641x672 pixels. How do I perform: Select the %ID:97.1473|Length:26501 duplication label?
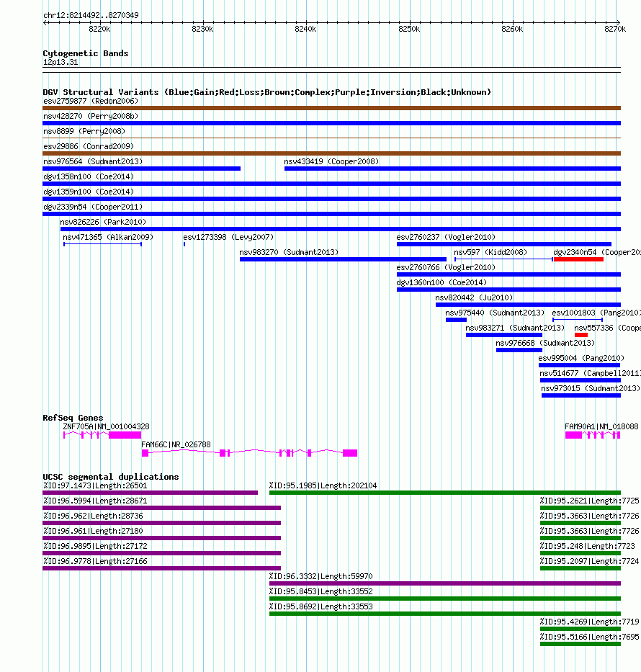pyautogui.click(x=95, y=486)
